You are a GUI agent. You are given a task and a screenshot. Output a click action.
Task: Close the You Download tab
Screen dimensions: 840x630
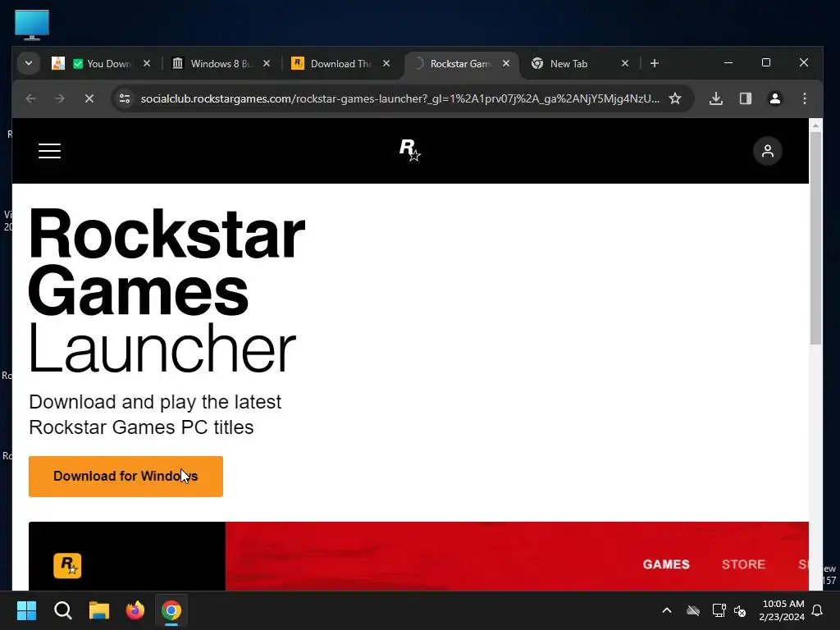(x=147, y=63)
